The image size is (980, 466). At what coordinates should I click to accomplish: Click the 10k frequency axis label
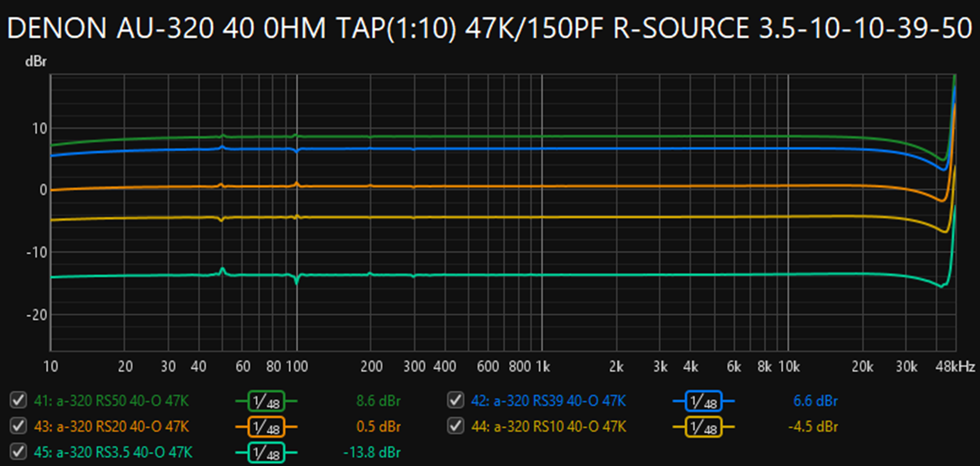[x=789, y=367]
